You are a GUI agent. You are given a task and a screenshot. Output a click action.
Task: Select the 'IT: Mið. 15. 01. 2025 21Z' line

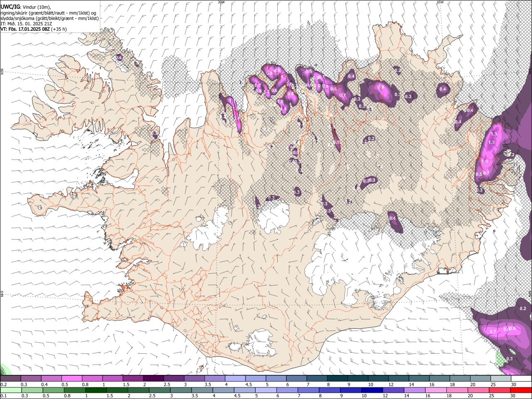click(x=26, y=24)
